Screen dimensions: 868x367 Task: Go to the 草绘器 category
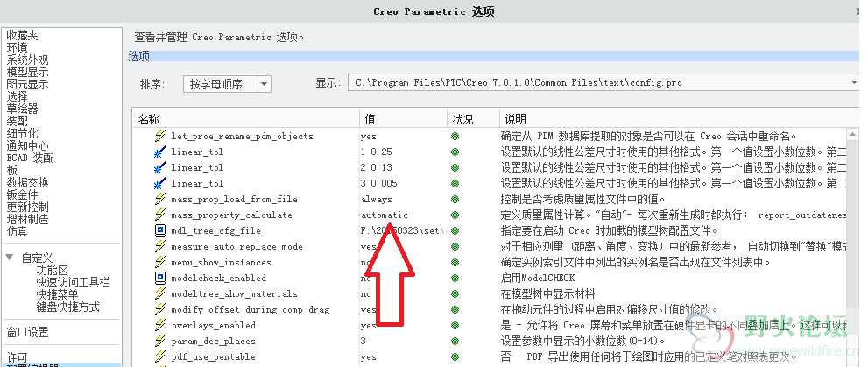[x=22, y=109]
